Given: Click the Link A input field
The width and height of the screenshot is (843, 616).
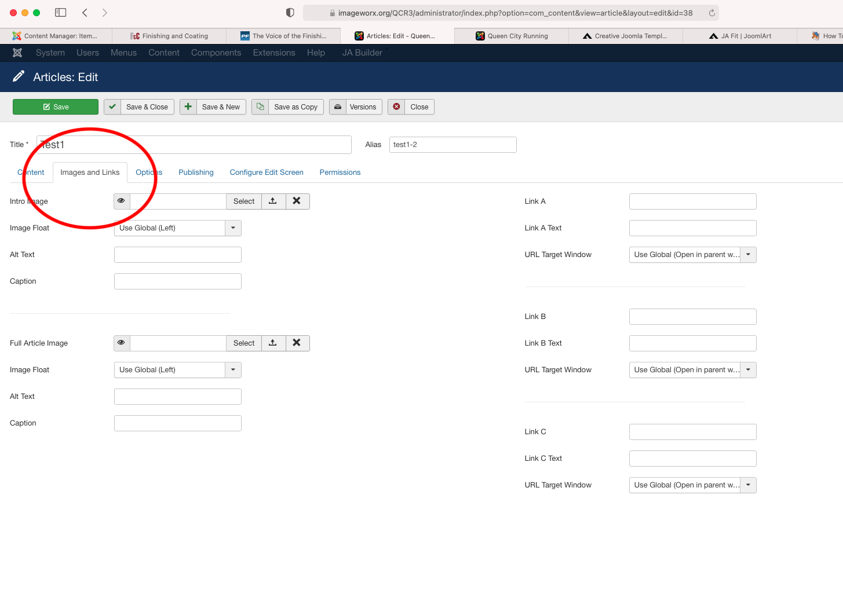Looking at the screenshot, I should [692, 201].
